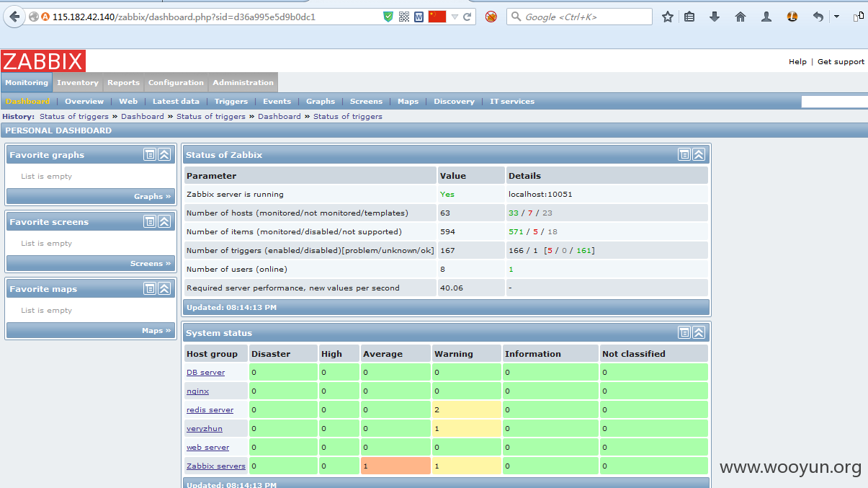Image resolution: width=868 pixels, height=488 pixels.
Task: Open Favorite maps widget menu icon
Action: click(150, 288)
